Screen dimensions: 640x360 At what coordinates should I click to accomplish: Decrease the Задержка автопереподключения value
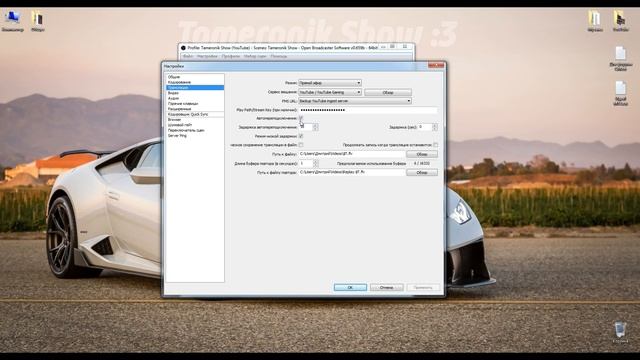[x=315, y=129]
